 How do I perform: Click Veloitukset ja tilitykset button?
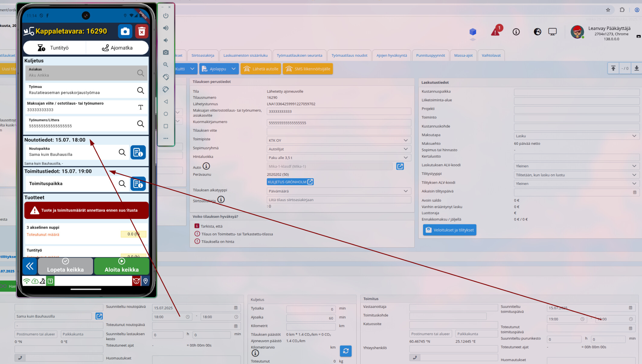click(x=449, y=230)
